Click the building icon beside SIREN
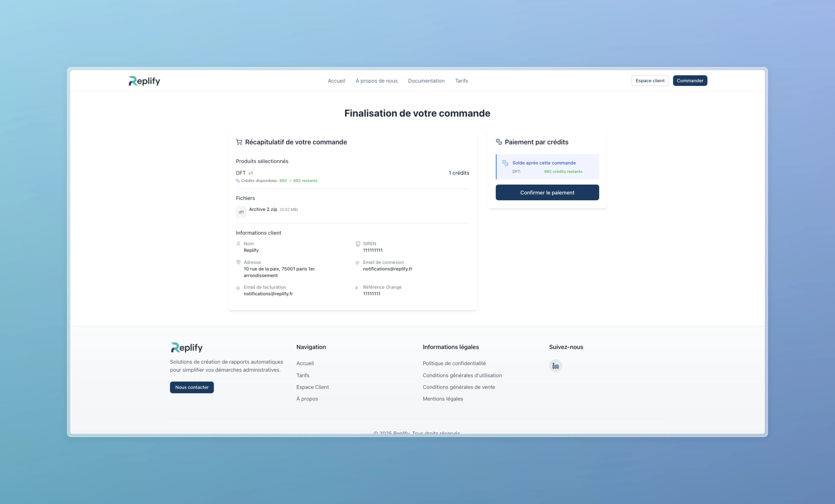This screenshot has height=504, width=835. pyautogui.click(x=358, y=244)
